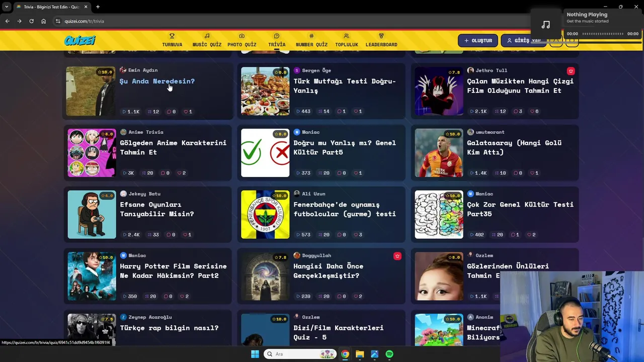Click author name Jethro Tull
The height and width of the screenshot is (362, 644).
pyautogui.click(x=492, y=70)
